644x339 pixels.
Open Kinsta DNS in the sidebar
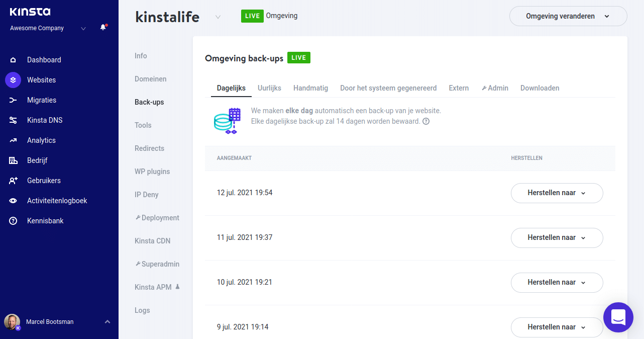pos(45,120)
